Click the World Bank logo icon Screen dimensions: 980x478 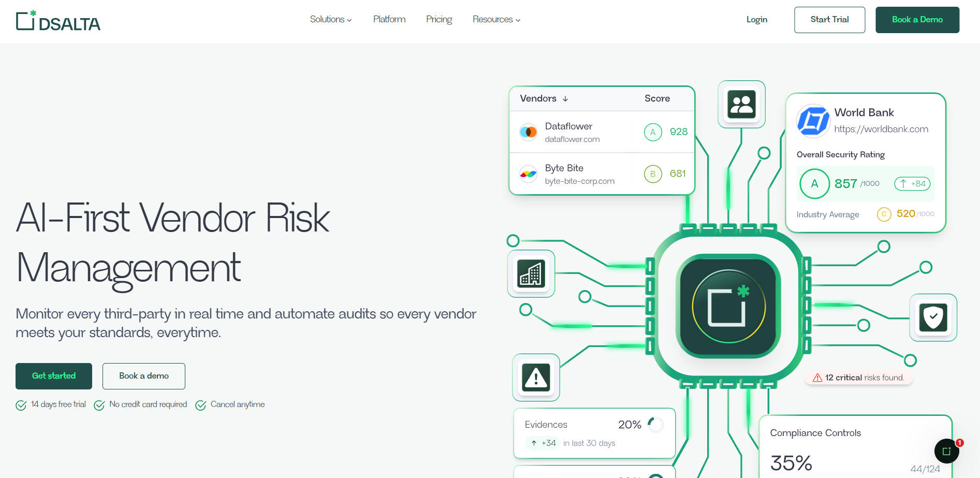(813, 121)
